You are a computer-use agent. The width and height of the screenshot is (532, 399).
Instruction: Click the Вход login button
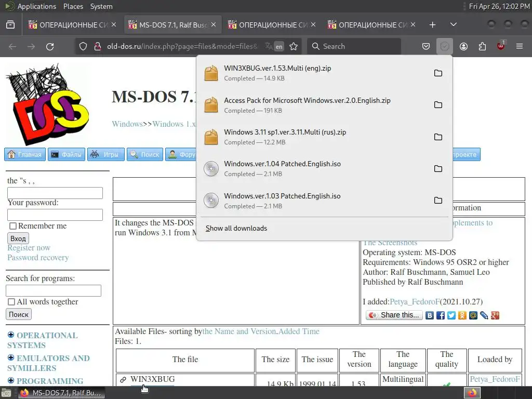point(18,238)
